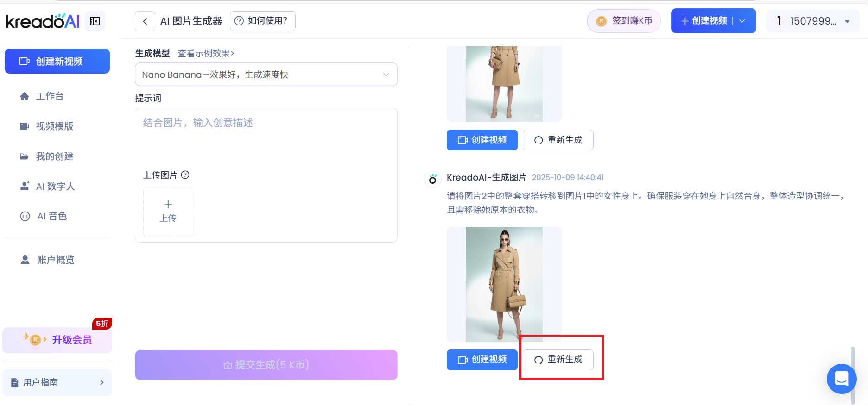Open the lower generated trench coat image
The image size is (868, 405).
[504, 284]
